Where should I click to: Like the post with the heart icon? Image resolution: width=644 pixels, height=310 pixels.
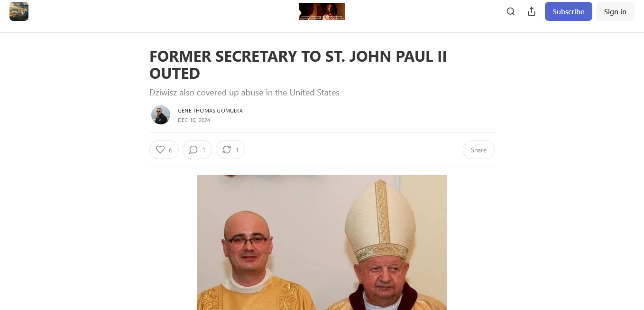[x=160, y=150]
